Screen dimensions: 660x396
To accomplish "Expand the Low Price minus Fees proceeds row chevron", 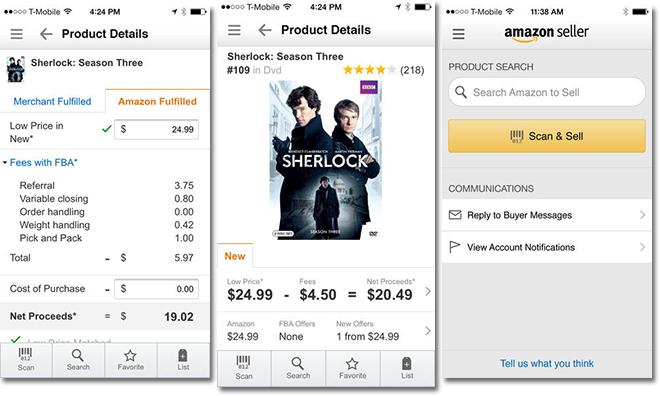I will [428, 291].
